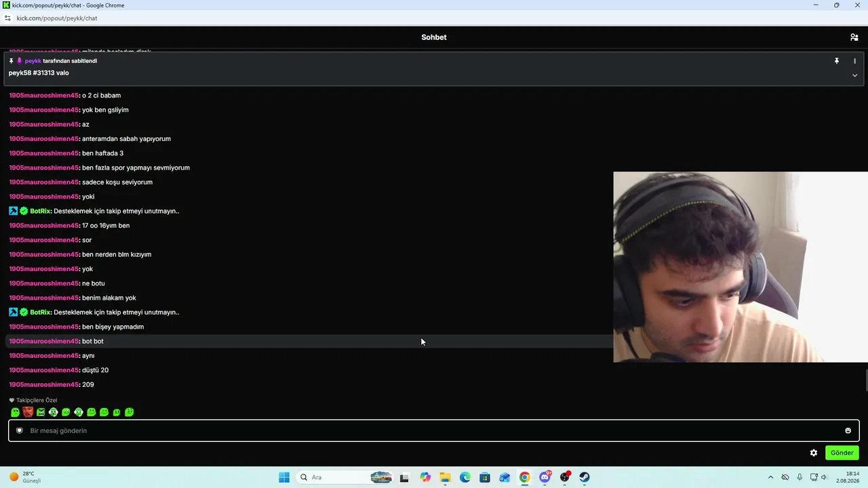Click the Gönder send button
Screen dimensions: 868x488
842,453
